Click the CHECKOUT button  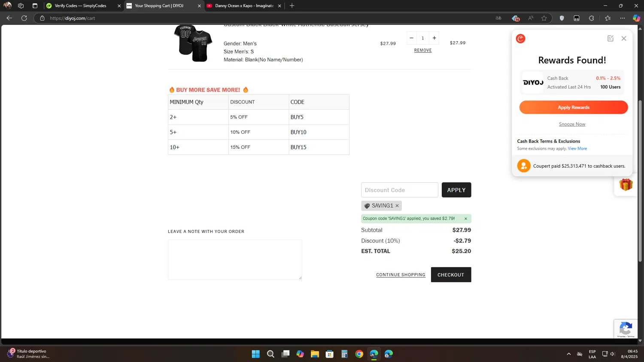pyautogui.click(x=451, y=275)
